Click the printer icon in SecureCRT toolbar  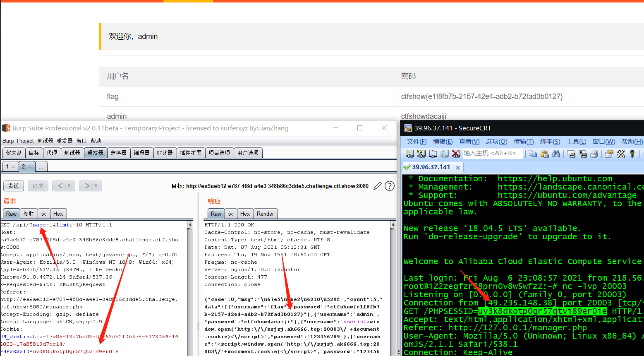[594, 154]
